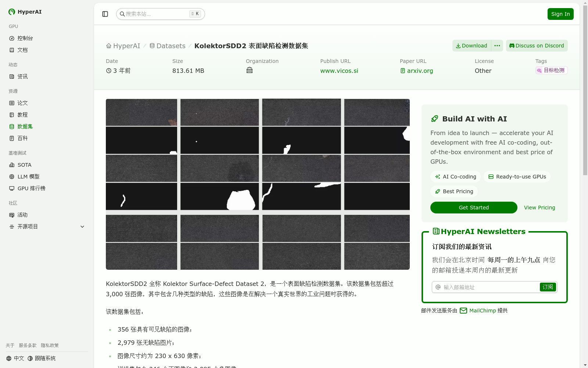Go to HyperAI home breadcrumb
Image resolution: width=588 pixels, height=368 pixels.
coord(123,46)
